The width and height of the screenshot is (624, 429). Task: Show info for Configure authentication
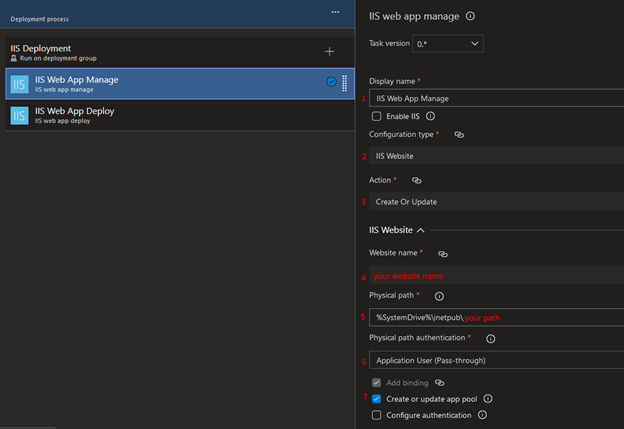tap(482, 415)
